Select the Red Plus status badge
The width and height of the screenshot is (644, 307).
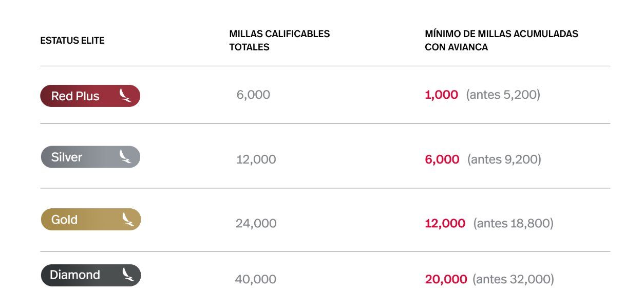pos(90,96)
